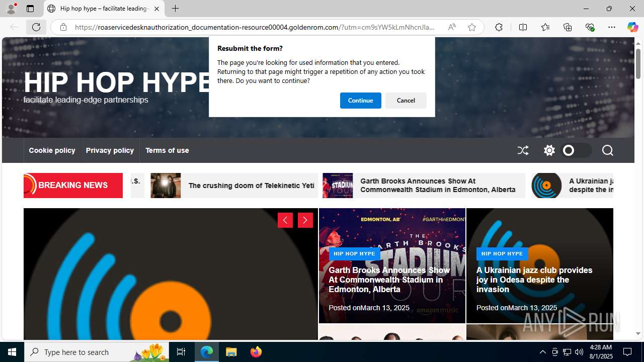View site information lock icon

(x=63, y=27)
